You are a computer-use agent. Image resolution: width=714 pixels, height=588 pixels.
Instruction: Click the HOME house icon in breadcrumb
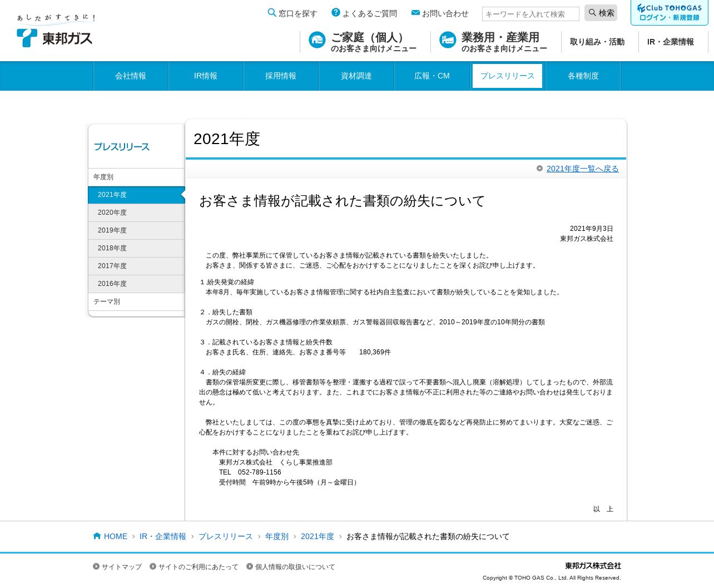tap(97, 536)
